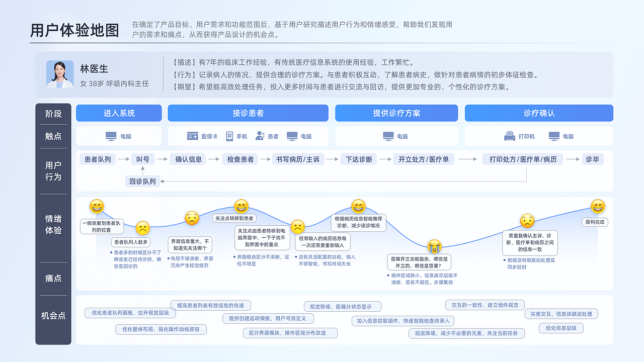The height and width of the screenshot is (362, 644).
Task: Click the 打印机 printer icon under 诊疗确认
Action: click(x=509, y=136)
